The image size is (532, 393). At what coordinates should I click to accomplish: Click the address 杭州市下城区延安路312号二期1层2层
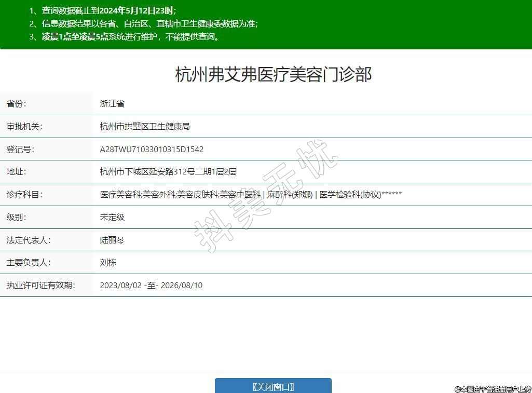(x=168, y=172)
